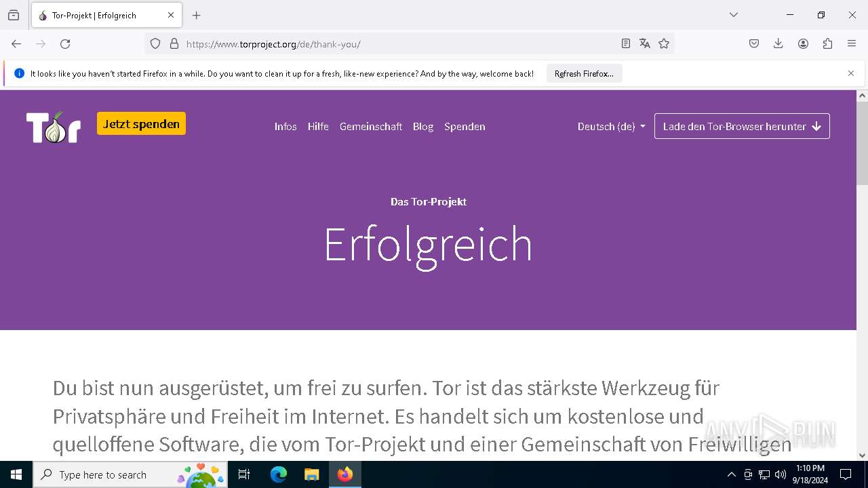View site security lock info
The height and width of the screenshot is (488, 868).
coord(174,44)
